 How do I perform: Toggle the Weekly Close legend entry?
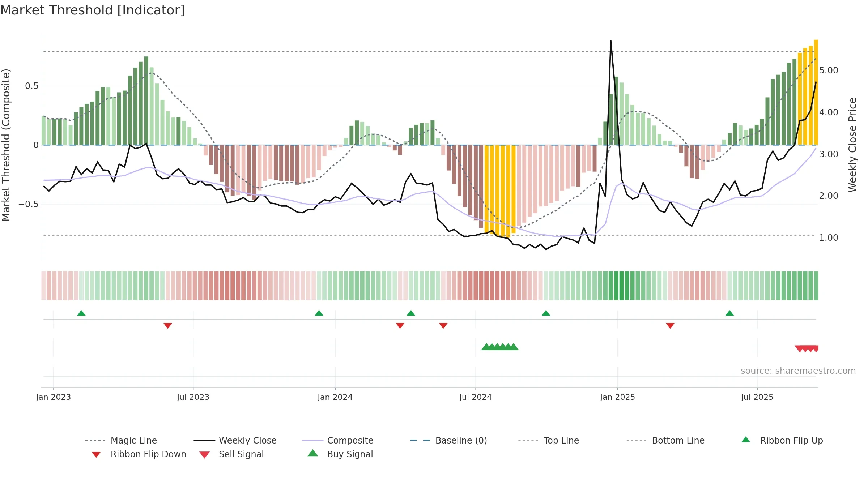click(235, 440)
